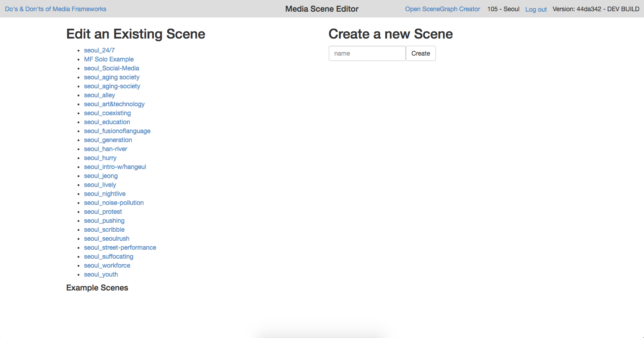Select the seoul_coexisting scene

coord(107,113)
